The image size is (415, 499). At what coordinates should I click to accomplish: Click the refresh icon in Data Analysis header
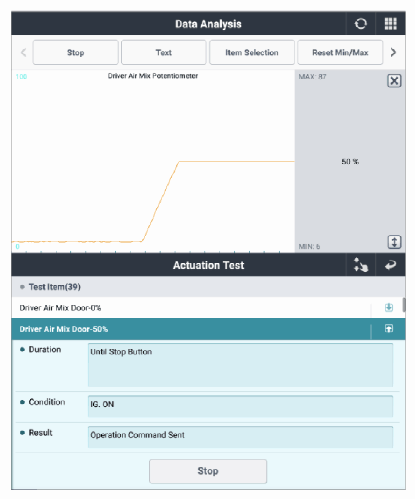[x=361, y=24]
